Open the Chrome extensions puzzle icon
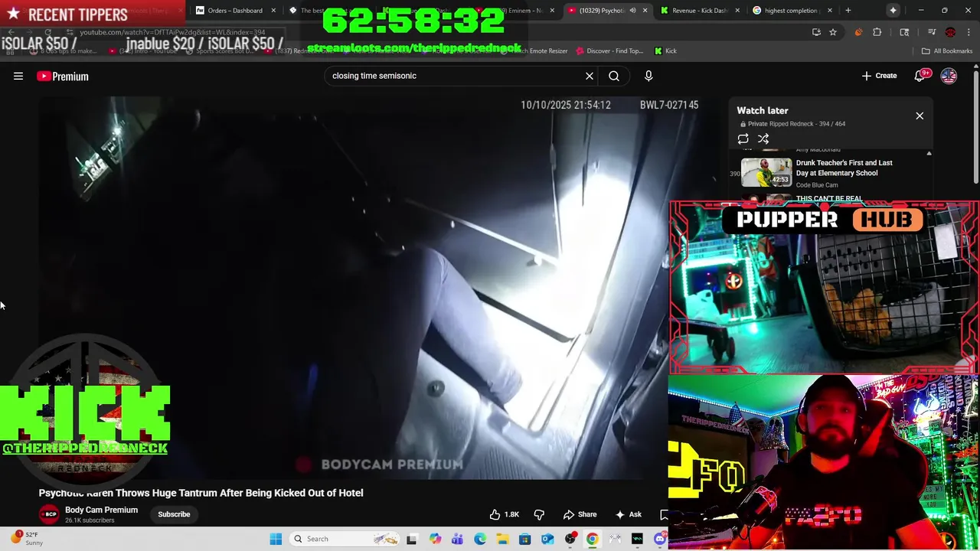 coord(877,32)
